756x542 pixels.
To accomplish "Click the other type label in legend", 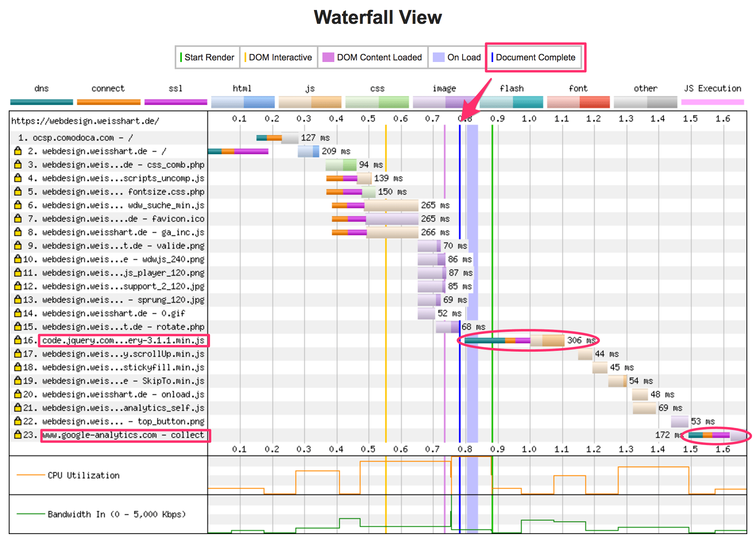I will point(646,88).
